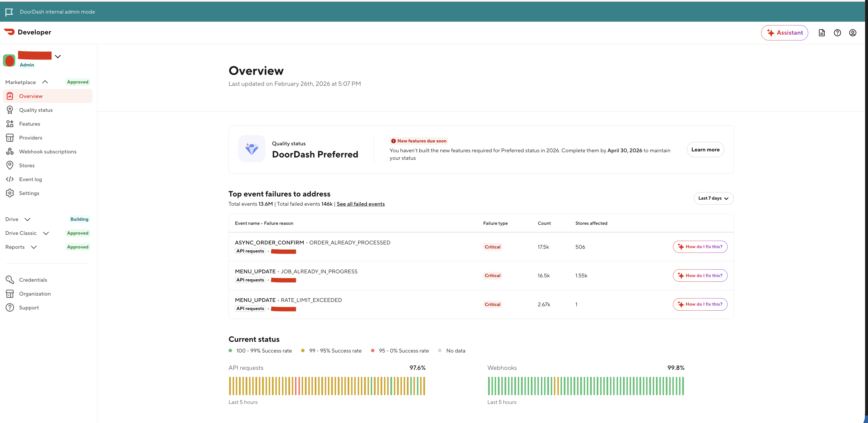This screenshot has width=868, height=423.
Task: Expand the Drive section
Action: coord(28,219)
